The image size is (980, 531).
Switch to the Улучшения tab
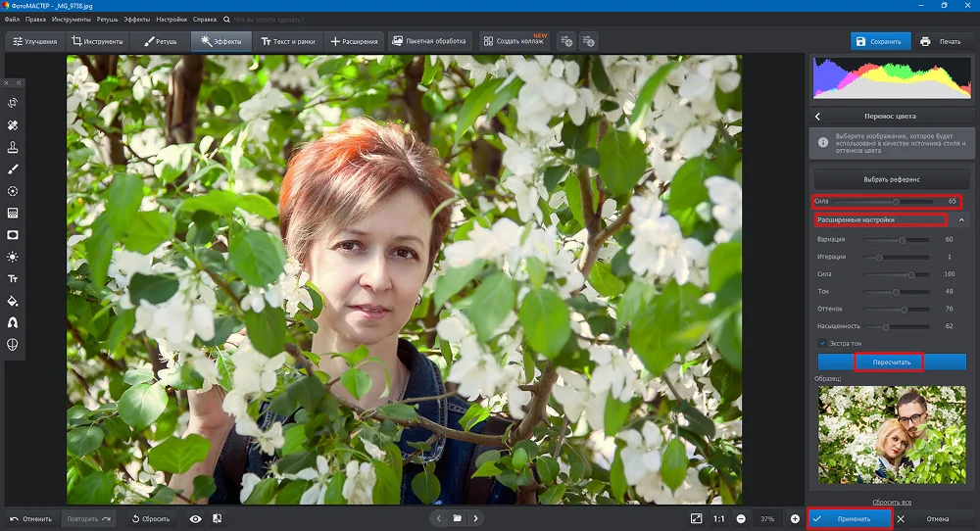[x=35, y=41]
